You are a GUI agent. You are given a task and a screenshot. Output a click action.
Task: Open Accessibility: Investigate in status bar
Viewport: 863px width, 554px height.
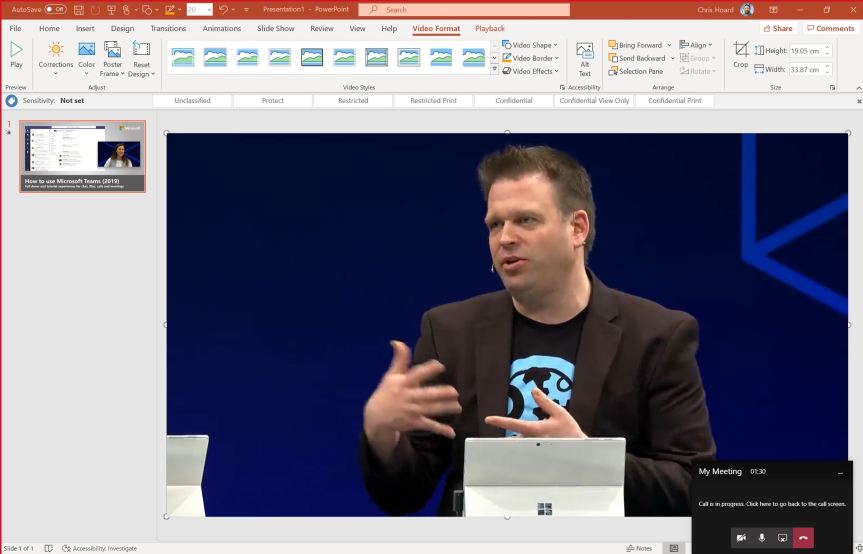coord(98,548)
